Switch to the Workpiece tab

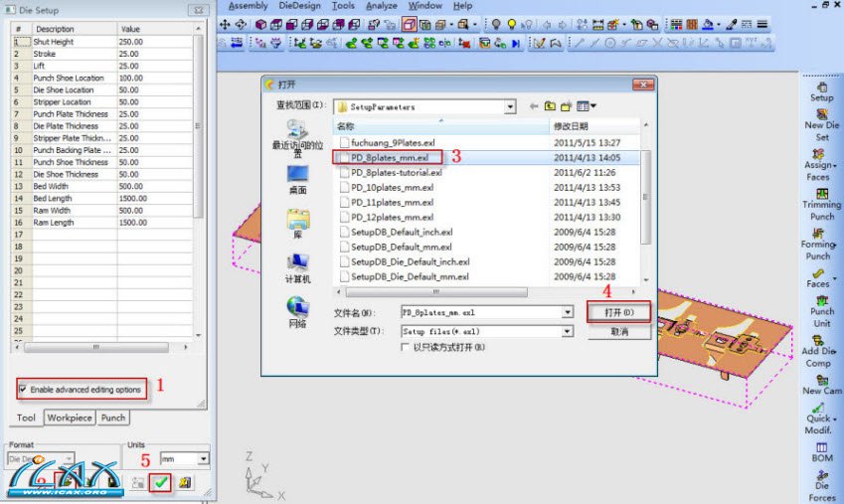pos(70,418)
